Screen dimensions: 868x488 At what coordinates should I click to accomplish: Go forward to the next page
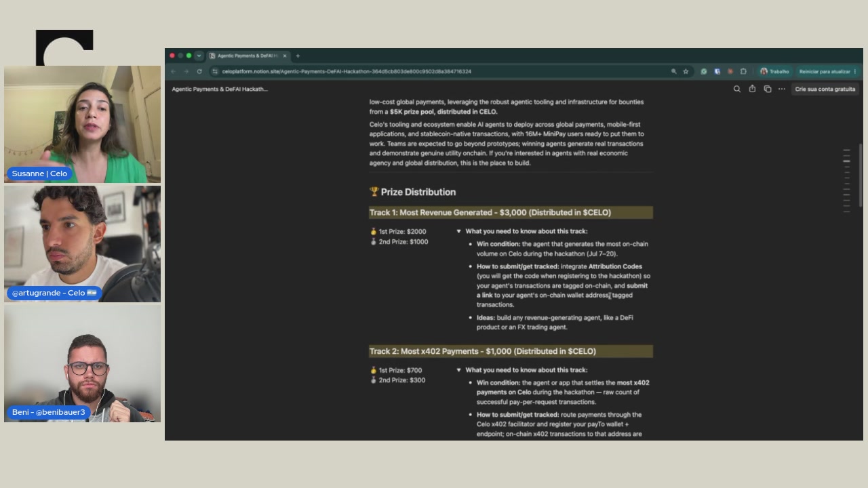[x=186, y=71]
